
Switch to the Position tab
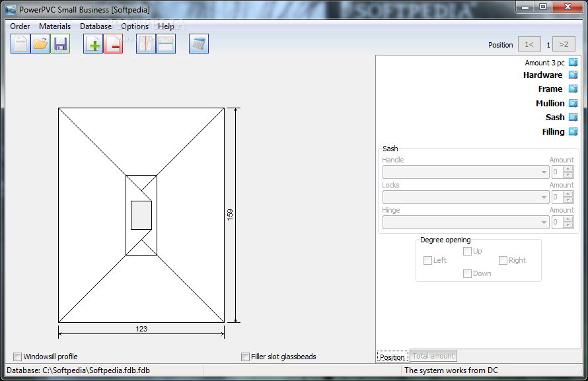392,357
